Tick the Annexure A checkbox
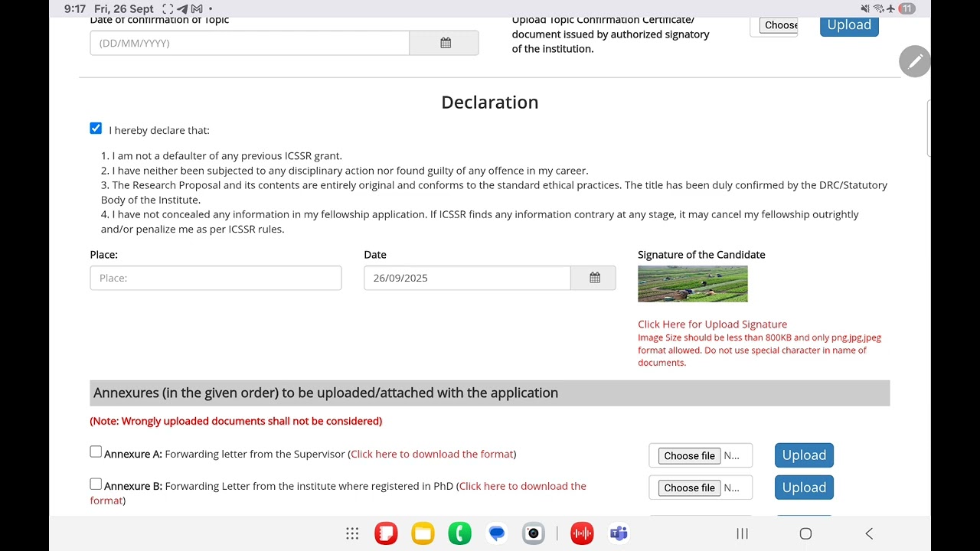Screen dimensions: 980x551 [x=96, y=452]
